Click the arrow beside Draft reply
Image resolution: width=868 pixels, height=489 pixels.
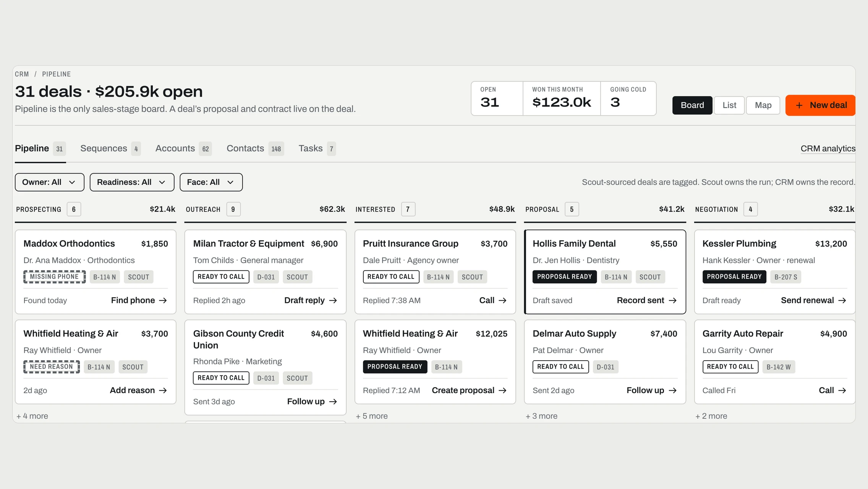click(x=333, y=301)
